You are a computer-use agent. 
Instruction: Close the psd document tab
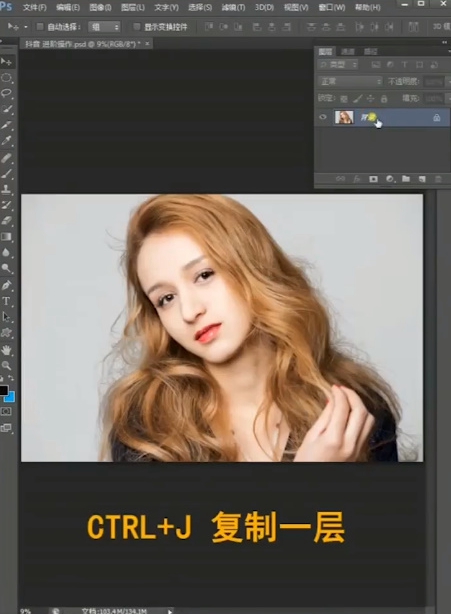tap(147, 43)
